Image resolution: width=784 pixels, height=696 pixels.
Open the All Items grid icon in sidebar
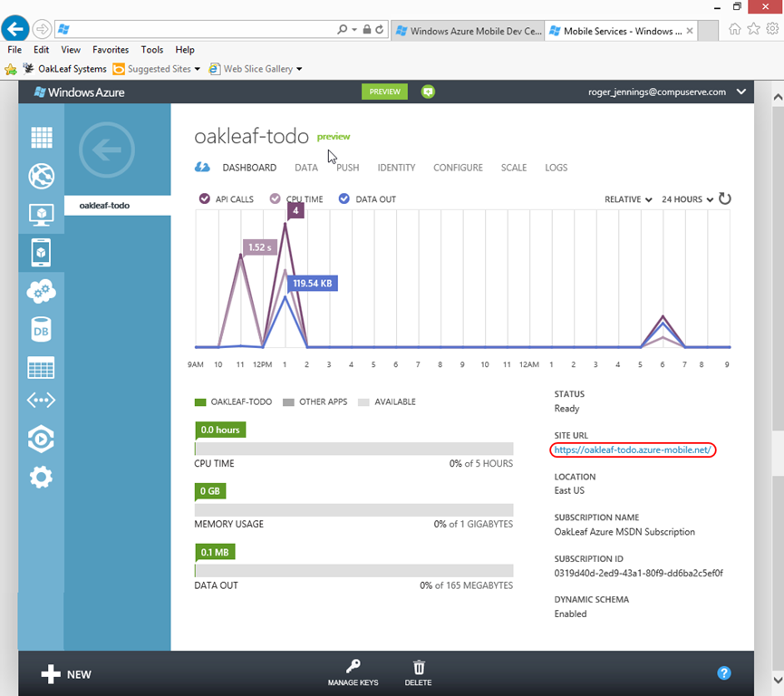(41, 138)
